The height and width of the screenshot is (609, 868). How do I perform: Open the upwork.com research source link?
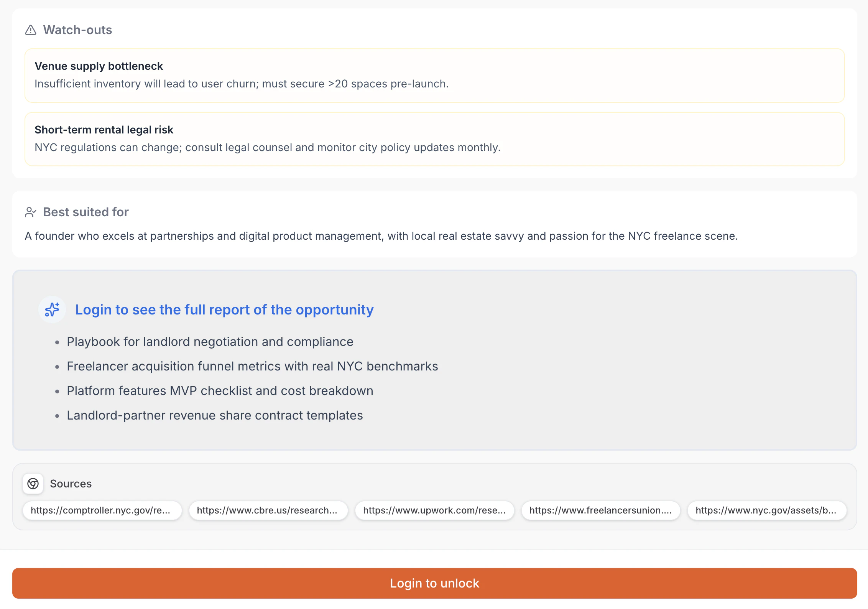coord(434,510)
